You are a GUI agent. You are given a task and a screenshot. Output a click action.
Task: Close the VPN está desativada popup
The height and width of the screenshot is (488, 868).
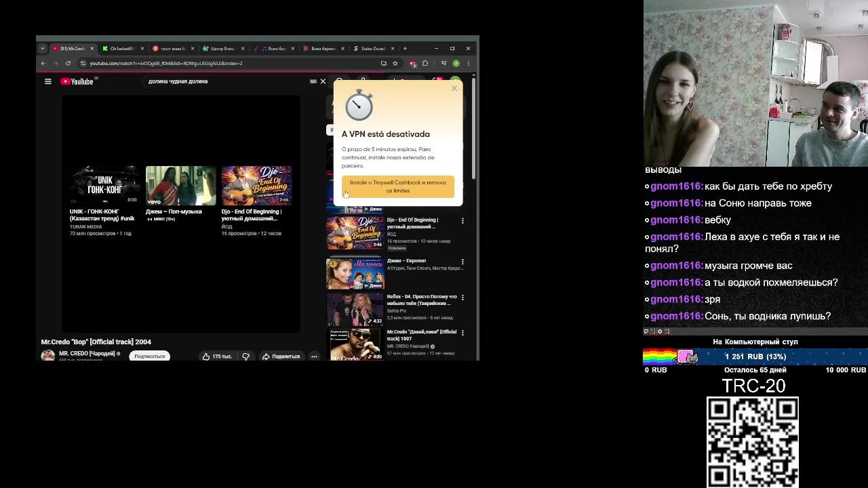click(x=454, y=88)
